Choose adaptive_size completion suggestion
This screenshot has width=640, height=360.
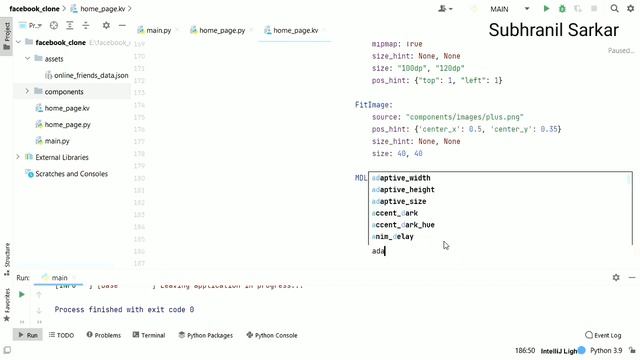click(399, 201)
